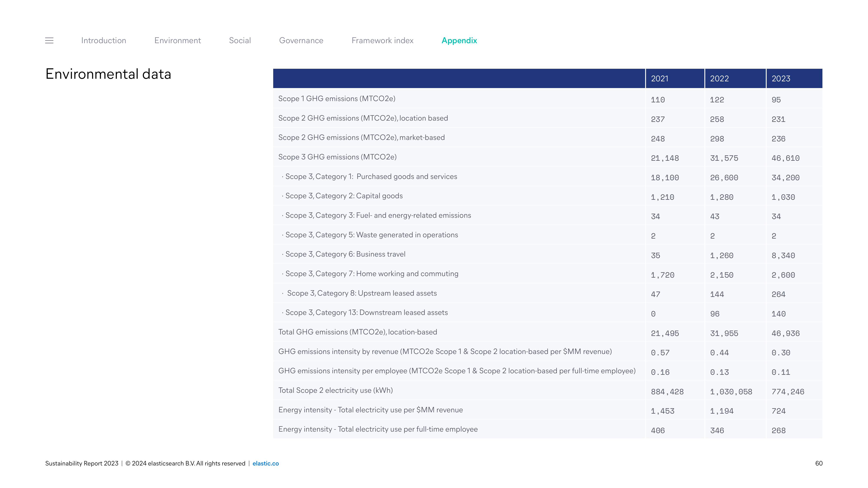Open the Environment tab
868x488 pixels.
(x=178, y=40)
